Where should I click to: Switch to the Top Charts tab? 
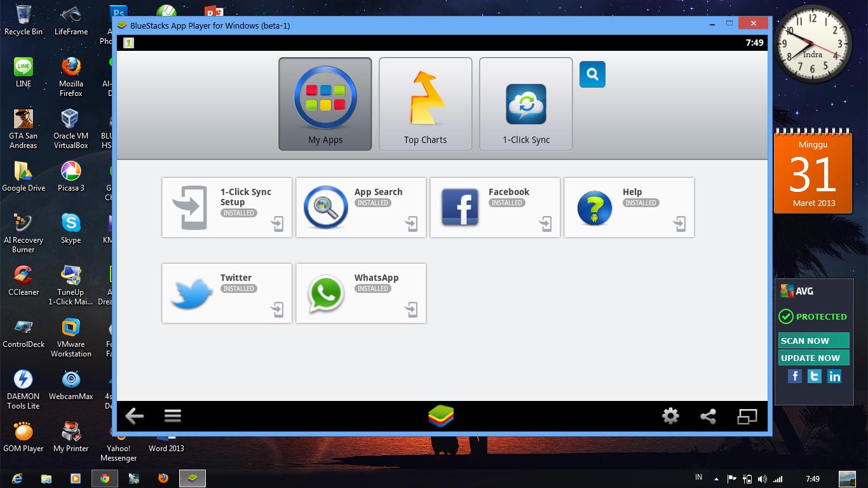click(425, 104)
